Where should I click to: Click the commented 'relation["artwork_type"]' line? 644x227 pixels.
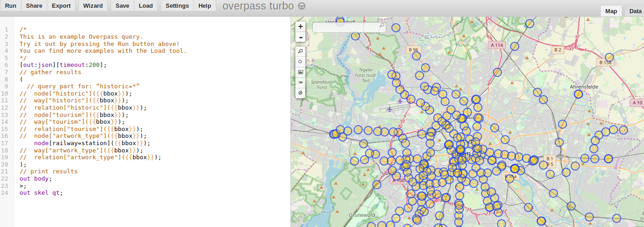click(x=90, y=157)
